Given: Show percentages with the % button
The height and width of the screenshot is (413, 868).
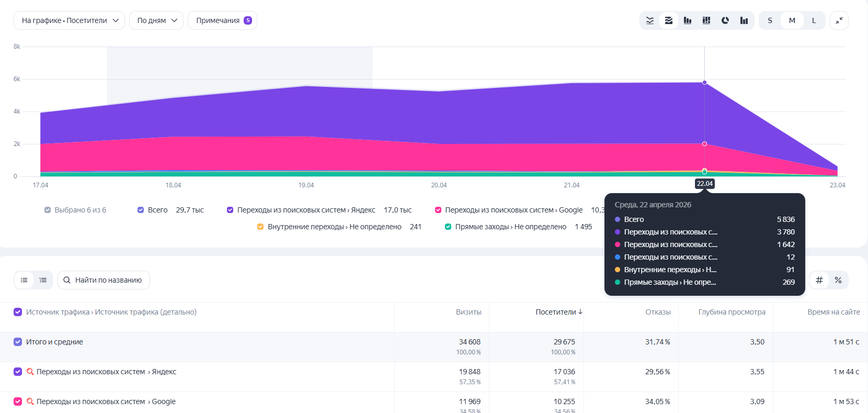Looking at the screenshot, I should (838, 280).
